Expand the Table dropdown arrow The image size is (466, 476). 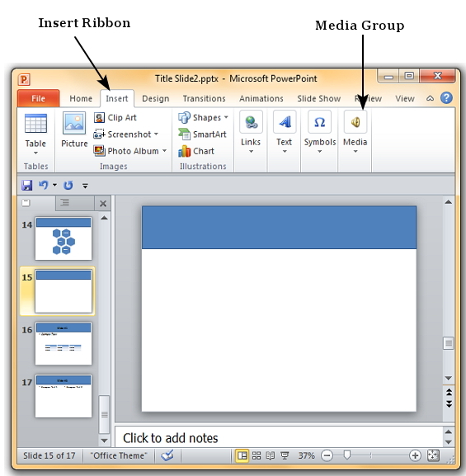(35, 153)
